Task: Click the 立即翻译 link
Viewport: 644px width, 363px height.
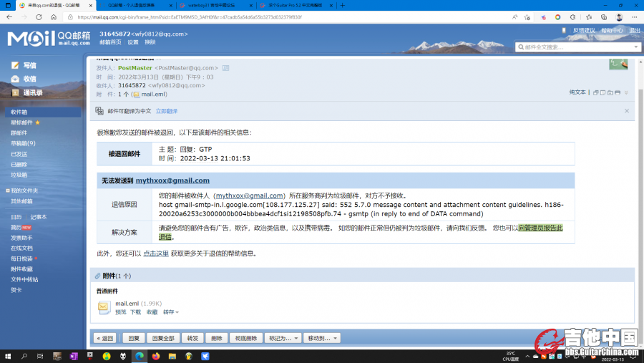Action: coord(166,111)
